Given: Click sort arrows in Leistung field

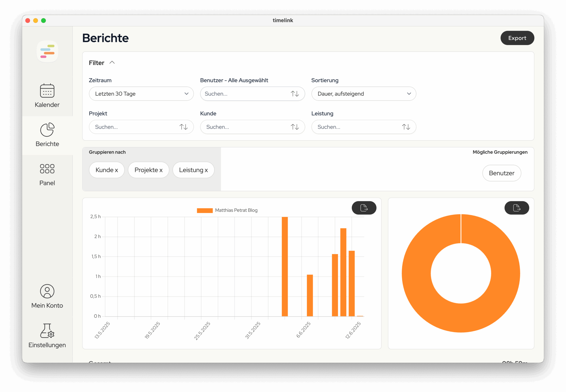Looking at the screenshot, I should [x=406, y=127].
